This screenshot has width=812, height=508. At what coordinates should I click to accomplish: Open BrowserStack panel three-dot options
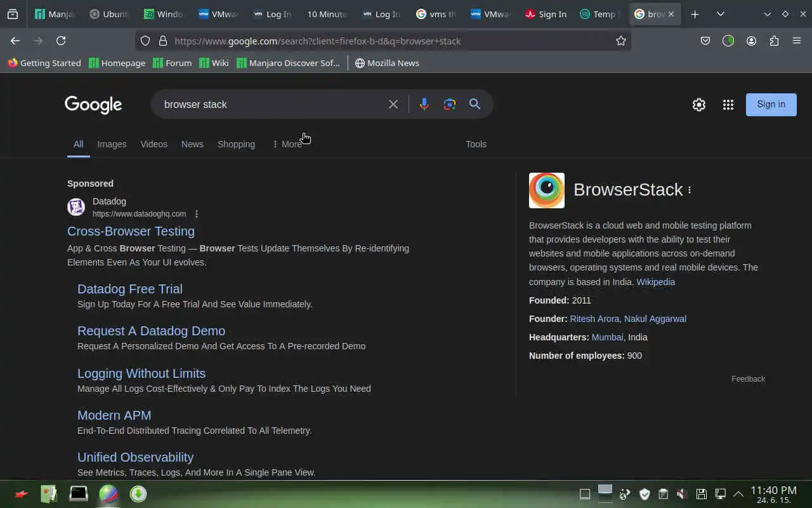pos(690,190)
